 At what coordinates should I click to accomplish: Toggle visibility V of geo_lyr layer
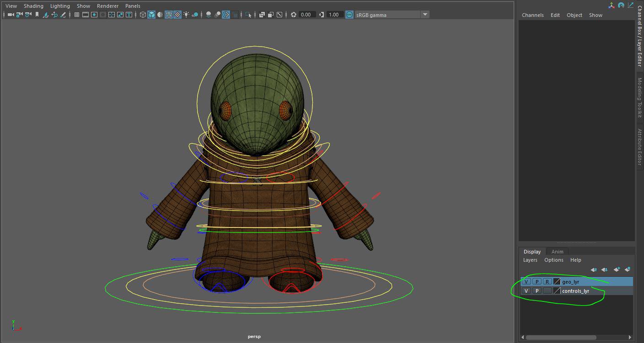pos(526,282)
